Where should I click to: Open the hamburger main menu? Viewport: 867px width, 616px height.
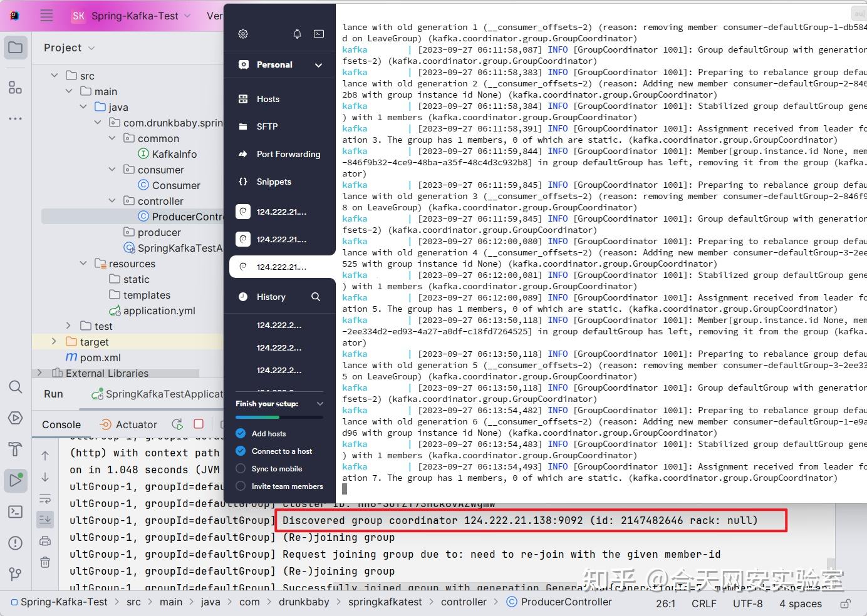[x=46, y=16]
